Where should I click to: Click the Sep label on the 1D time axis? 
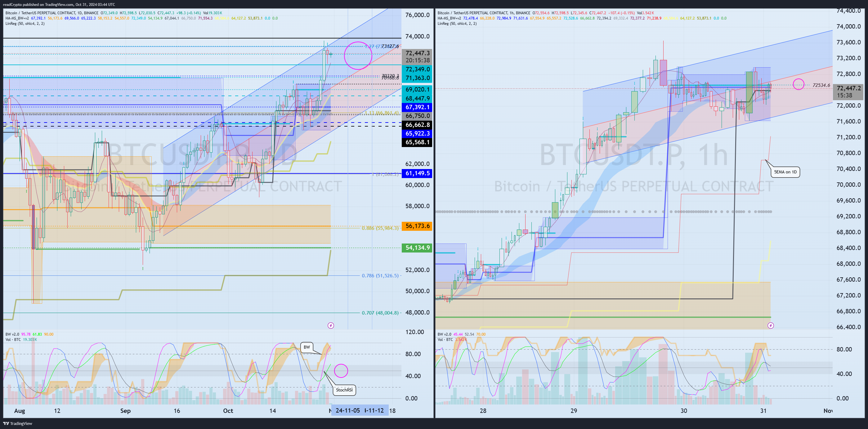pos(125,410)
